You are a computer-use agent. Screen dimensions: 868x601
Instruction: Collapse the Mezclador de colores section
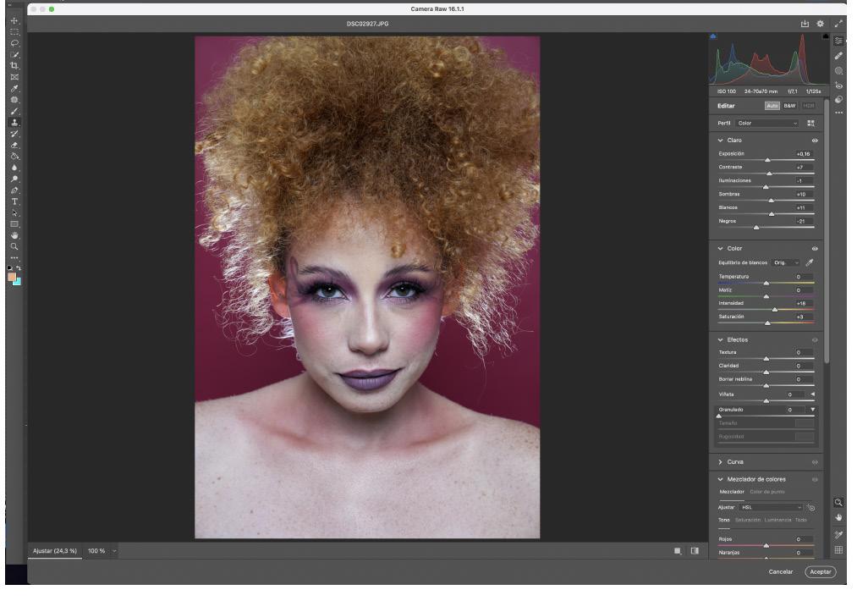[x=720, y=480]
